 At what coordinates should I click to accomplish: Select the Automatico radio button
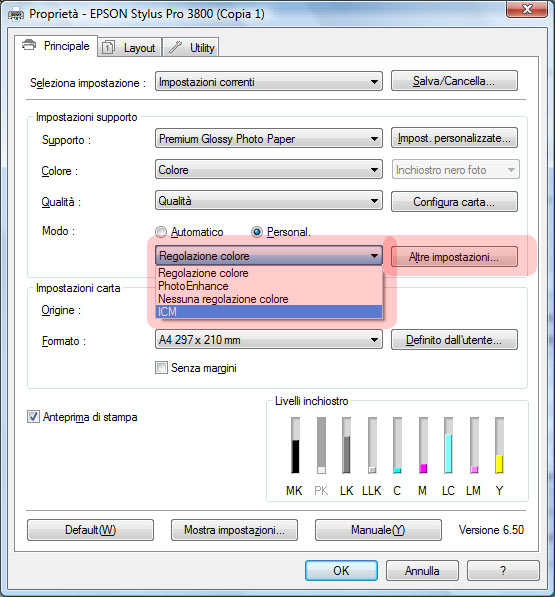click(161, 232)
